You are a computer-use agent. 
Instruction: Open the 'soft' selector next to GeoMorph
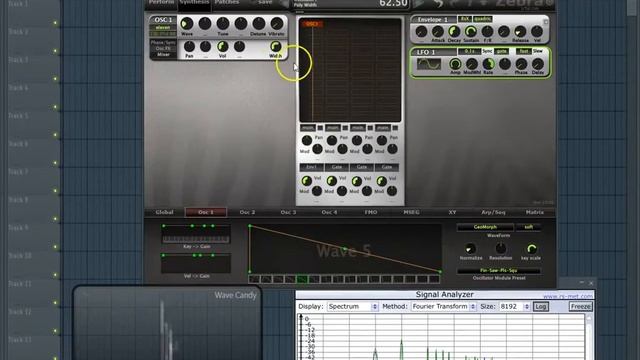[529, 227]
